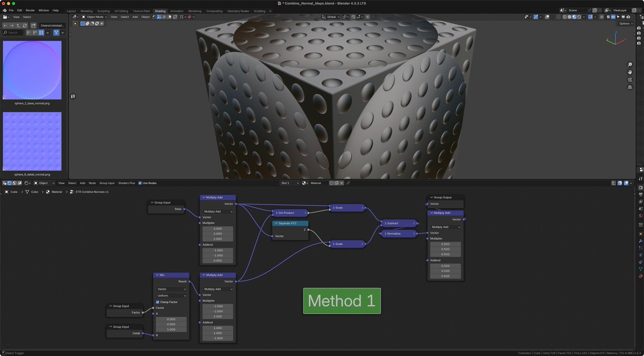Enable rendered viewport shading mode

580,17
